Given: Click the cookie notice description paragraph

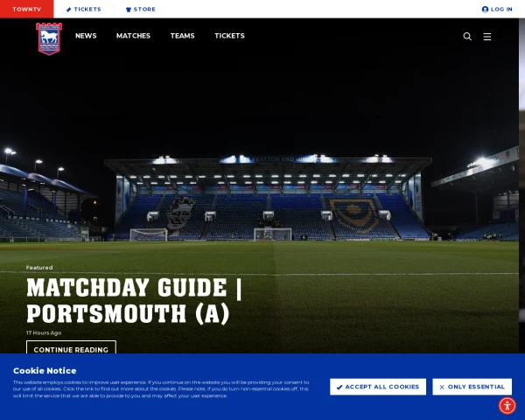Looking at the screenshot, I should coord(161,388).
